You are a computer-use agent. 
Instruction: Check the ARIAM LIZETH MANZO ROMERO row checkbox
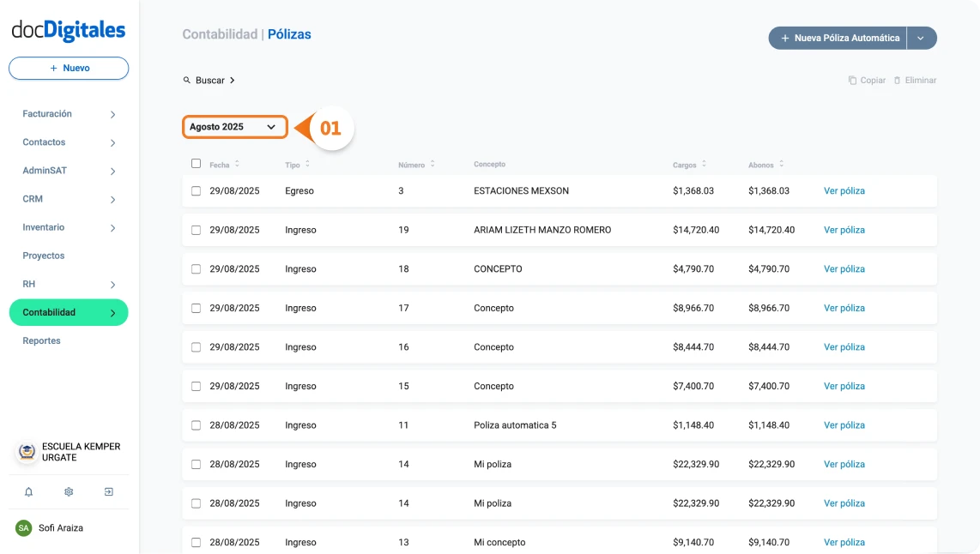(x=197, y=229)
